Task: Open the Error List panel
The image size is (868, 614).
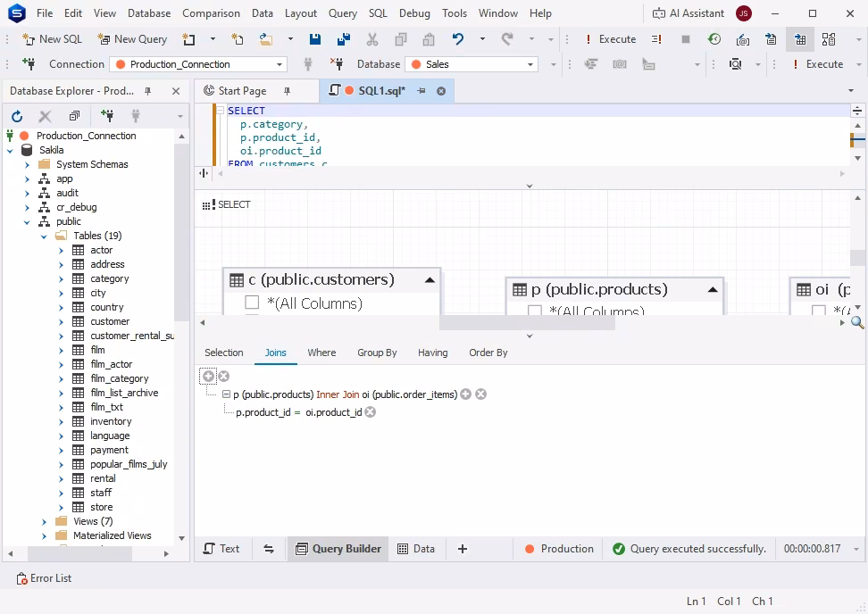Action: 44,578
